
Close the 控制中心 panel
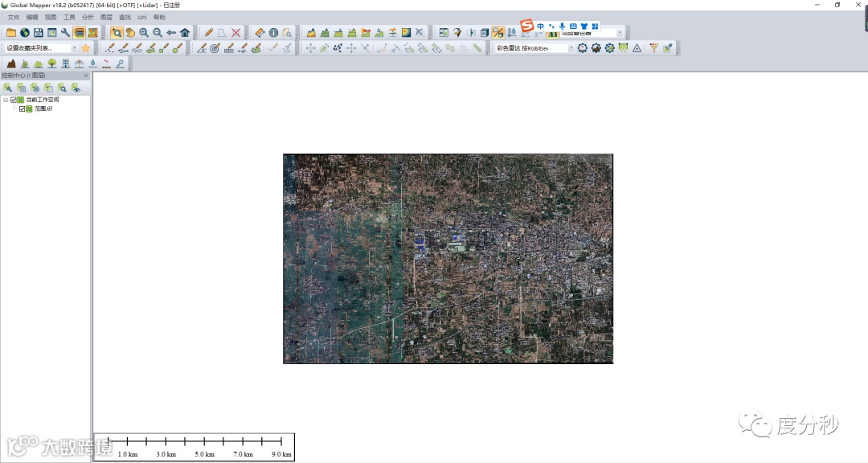[87, 76]
